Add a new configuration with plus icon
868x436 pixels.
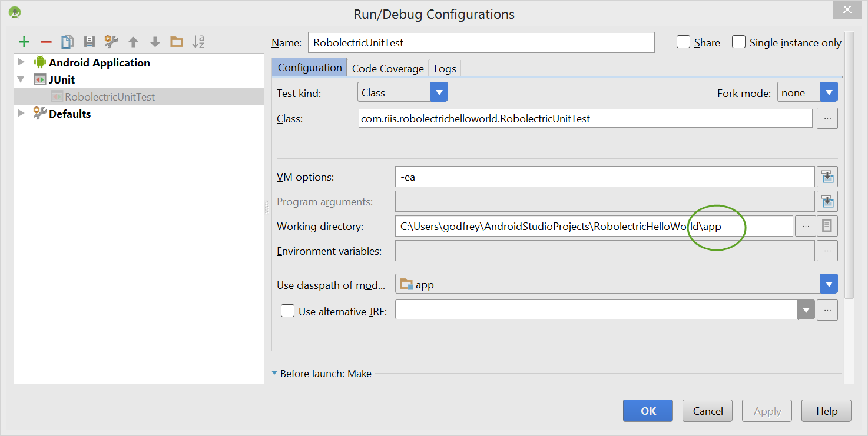(24, 42)
